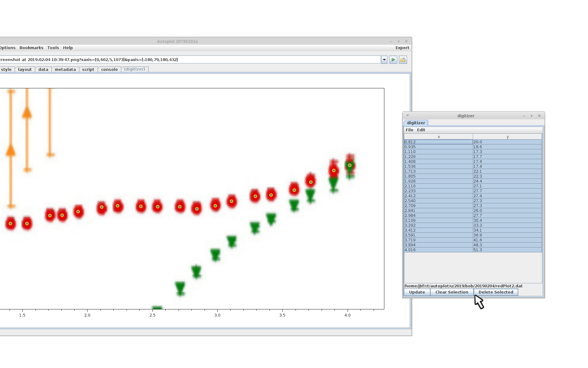Select the table cell 36.9

tap(507, 235)
